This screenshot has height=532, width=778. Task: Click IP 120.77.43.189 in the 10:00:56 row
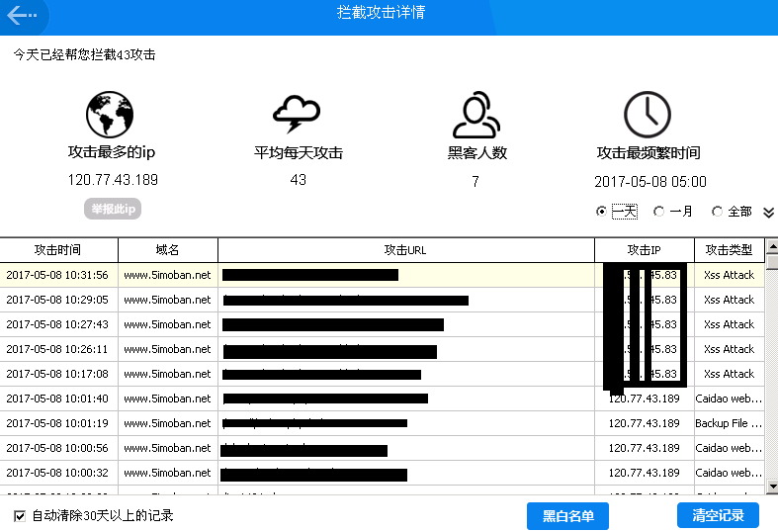pos(644,448)
